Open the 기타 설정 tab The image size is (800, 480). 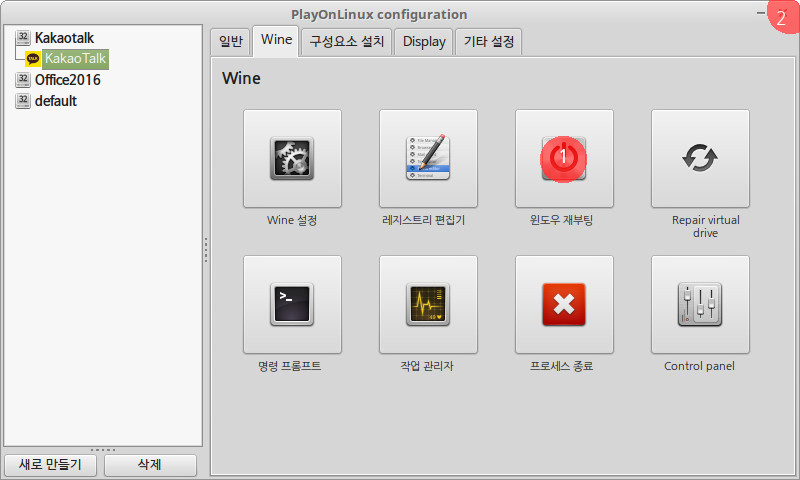click(x=488, y=41)
